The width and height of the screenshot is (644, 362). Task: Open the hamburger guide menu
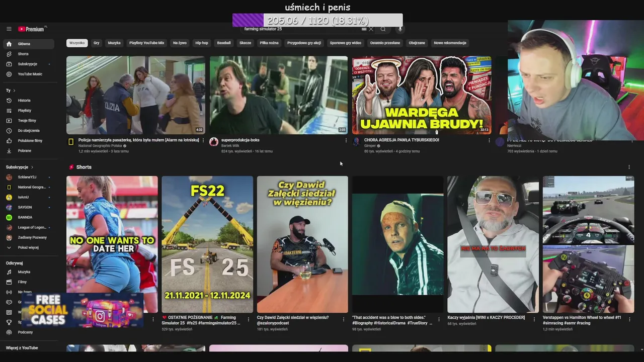pos(9,29)
